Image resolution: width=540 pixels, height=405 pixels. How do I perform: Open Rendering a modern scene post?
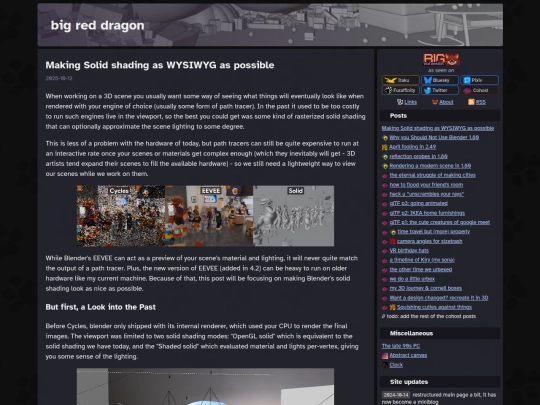tap(430, 166)
